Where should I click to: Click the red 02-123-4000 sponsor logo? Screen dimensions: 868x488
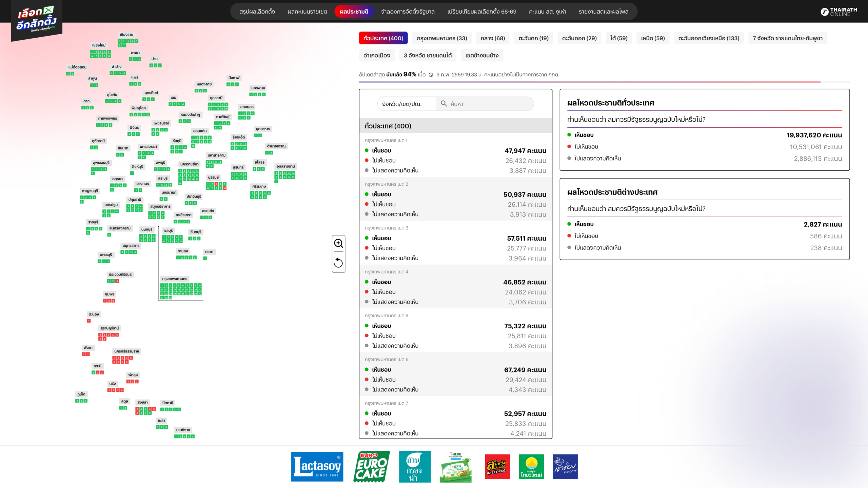tap(497, 467)
